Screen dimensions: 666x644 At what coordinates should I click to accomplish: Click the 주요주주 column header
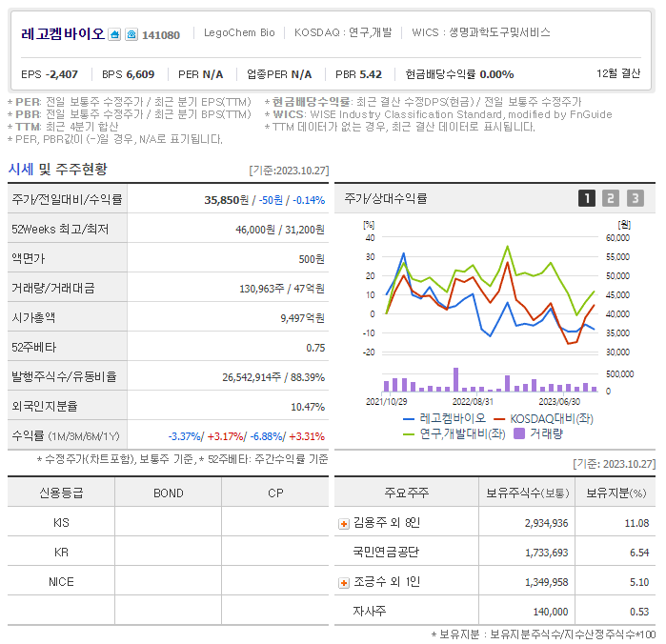coord(407,493)
